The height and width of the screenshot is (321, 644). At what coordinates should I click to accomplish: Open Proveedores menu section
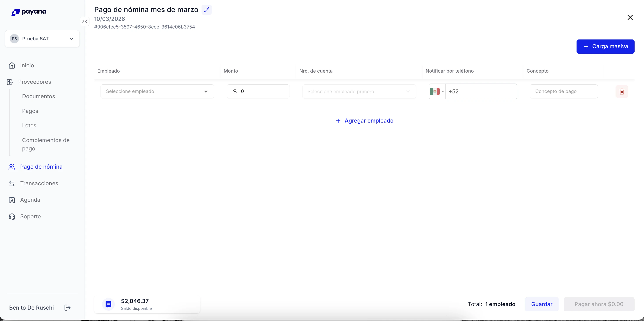click(x=35, y=82)
